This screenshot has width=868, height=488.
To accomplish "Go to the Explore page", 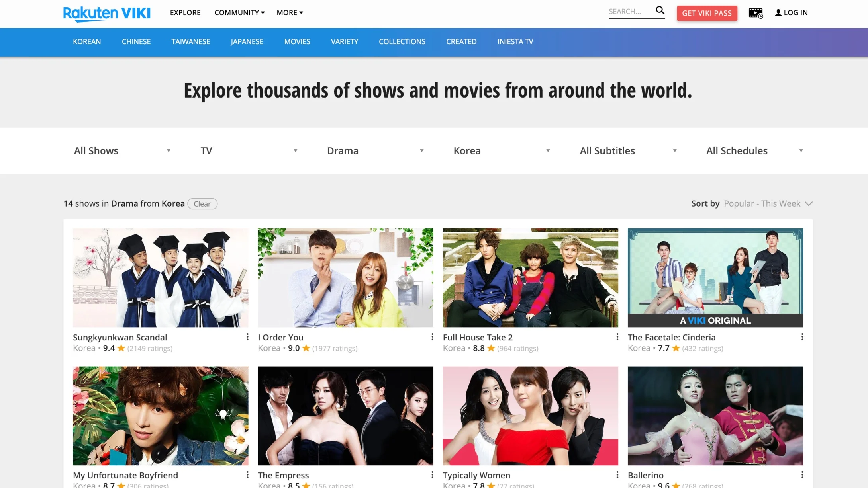I will [185, 13].
